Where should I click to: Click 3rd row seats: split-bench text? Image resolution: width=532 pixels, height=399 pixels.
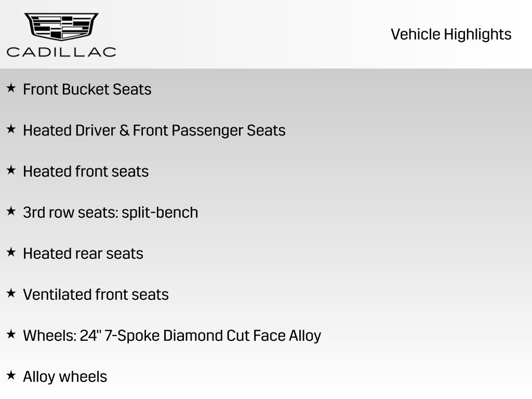click(x=111, y=212)
